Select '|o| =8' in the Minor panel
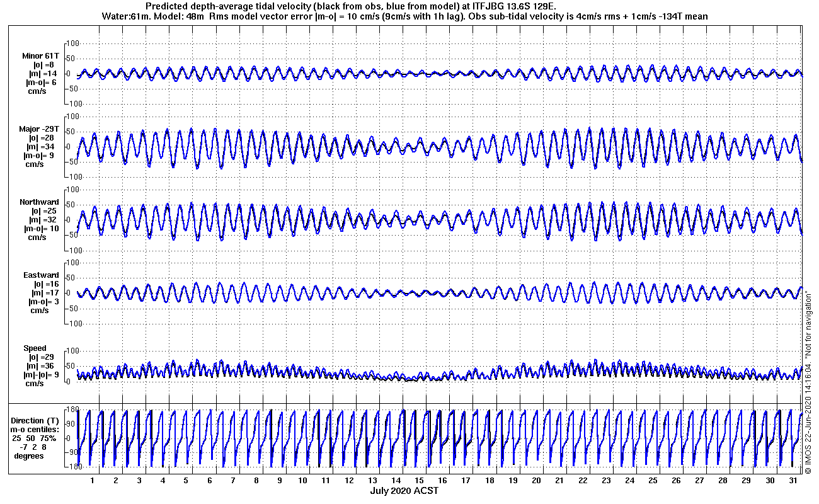The height and width of the screenshot is (504, 819). tap(44, 65)
